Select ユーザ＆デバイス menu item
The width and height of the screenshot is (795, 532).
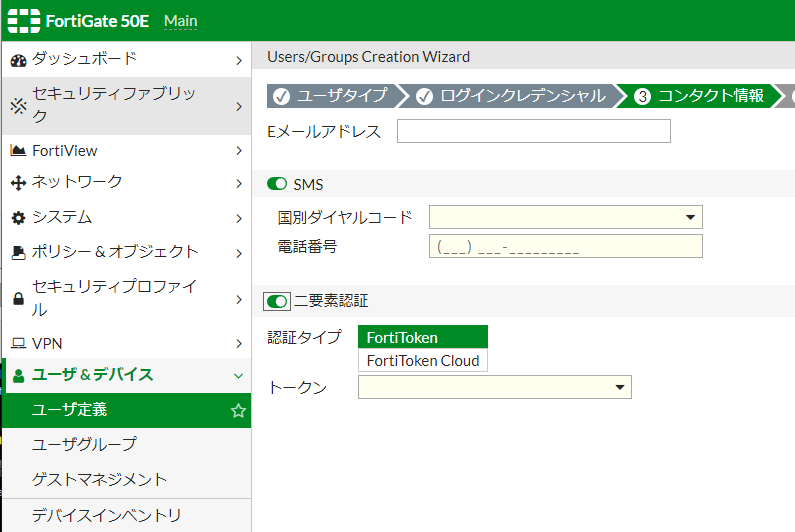pyautogui.click(x=127, y=376)
